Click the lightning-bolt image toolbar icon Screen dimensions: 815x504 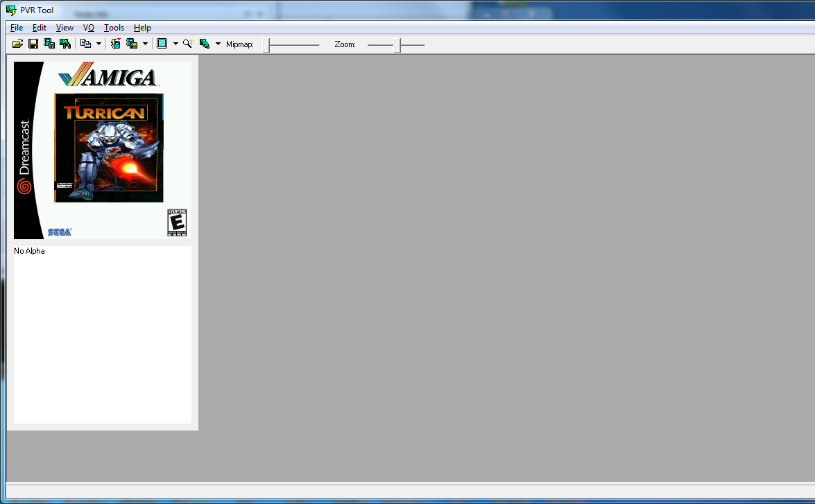[115, 44]
